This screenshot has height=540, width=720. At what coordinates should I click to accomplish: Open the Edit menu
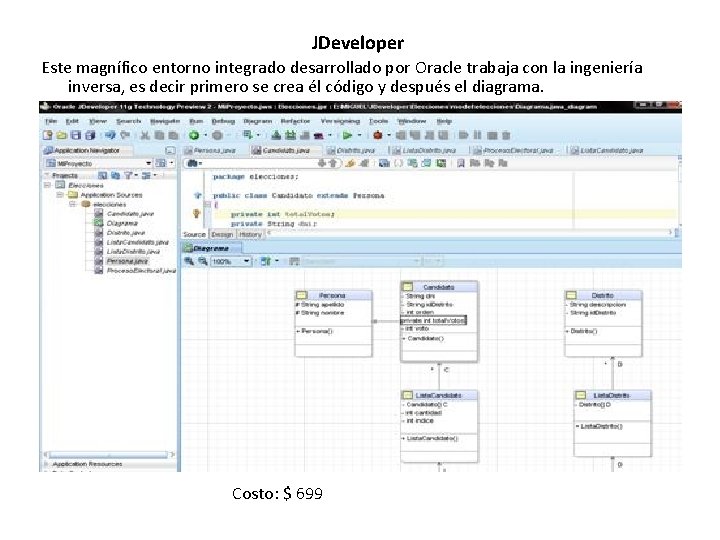pyautogui.click(x=72, y=121)
